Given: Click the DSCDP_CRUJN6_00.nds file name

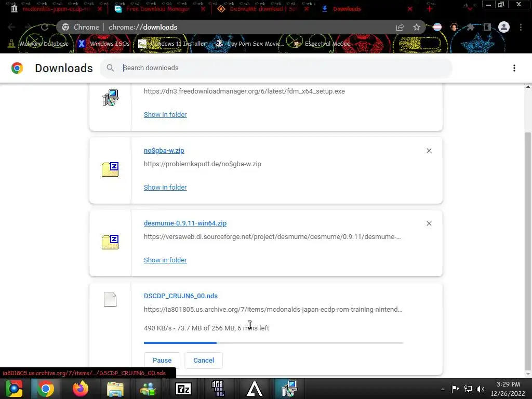Looking at the screenshot, I should pos(181,296).
